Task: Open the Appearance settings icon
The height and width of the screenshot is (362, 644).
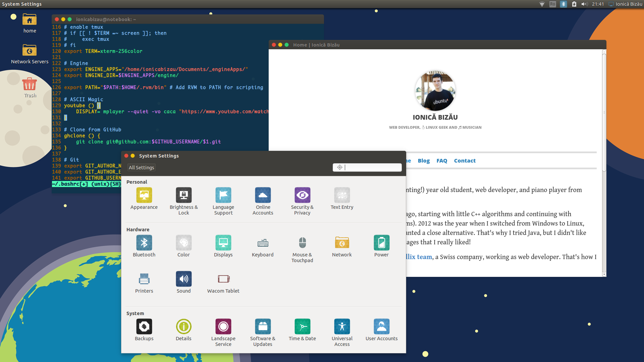Action: (144, 195)
